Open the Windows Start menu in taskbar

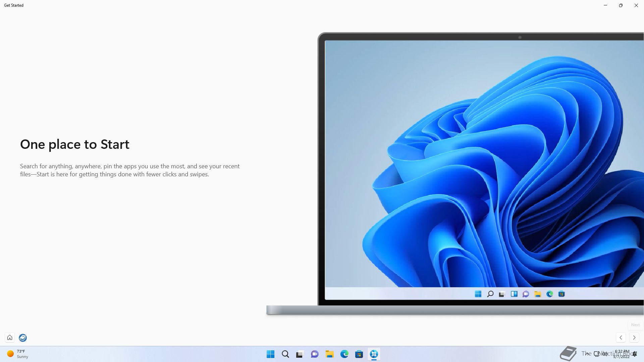(270, 354)
